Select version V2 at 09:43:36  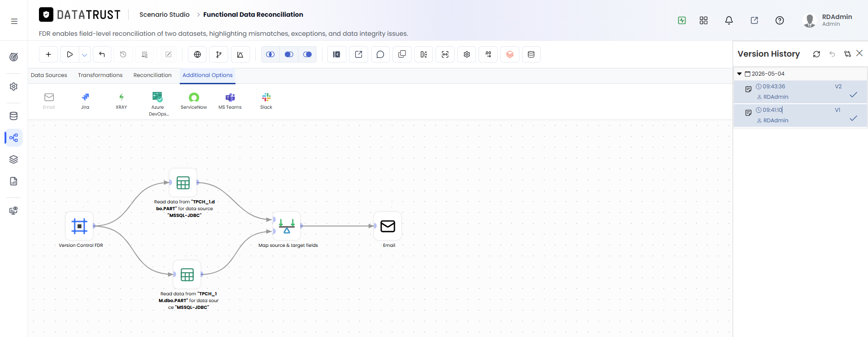[x=801, y=92]
